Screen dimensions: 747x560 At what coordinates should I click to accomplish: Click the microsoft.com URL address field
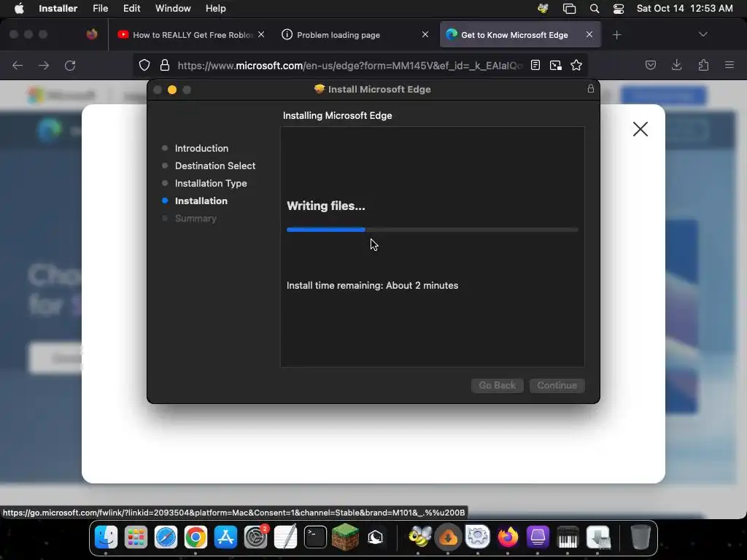click(x=350, y=65)
